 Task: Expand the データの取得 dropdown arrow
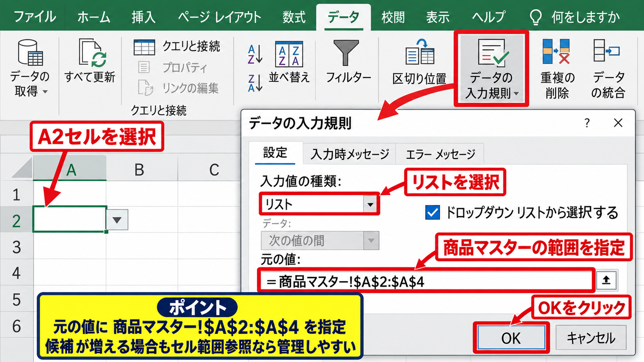pos(45,92)
